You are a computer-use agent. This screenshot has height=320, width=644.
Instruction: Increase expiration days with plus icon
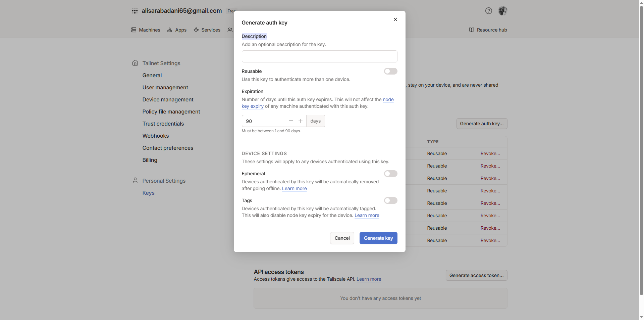pos(301,121)
